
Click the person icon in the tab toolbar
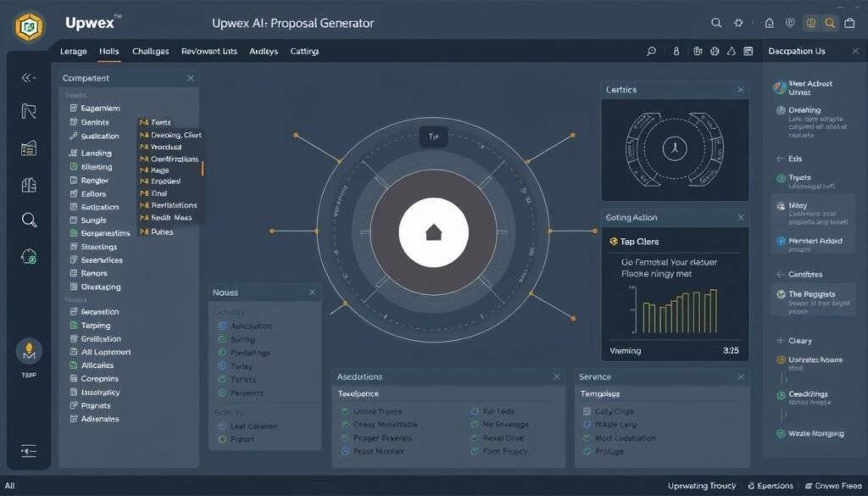coord(676,51)
